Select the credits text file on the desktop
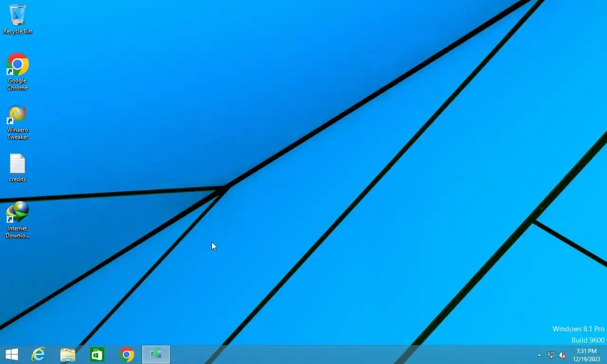Screen dimensions: 607x364 18,168
